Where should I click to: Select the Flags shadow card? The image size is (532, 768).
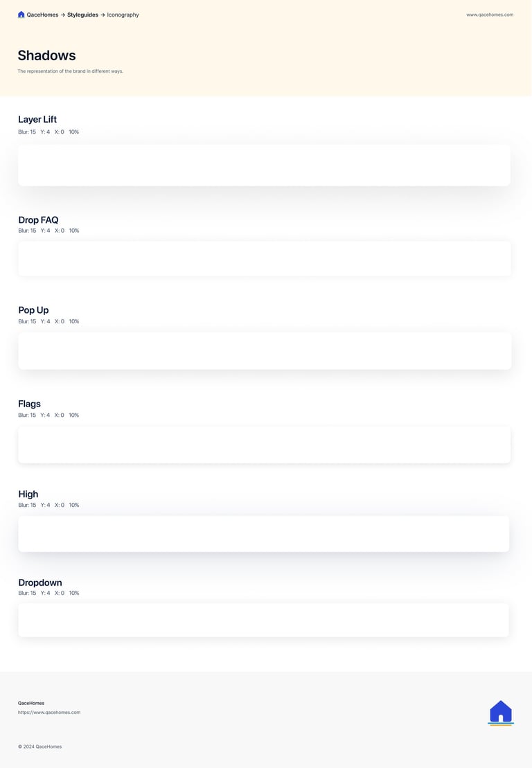tap(264, 445)
